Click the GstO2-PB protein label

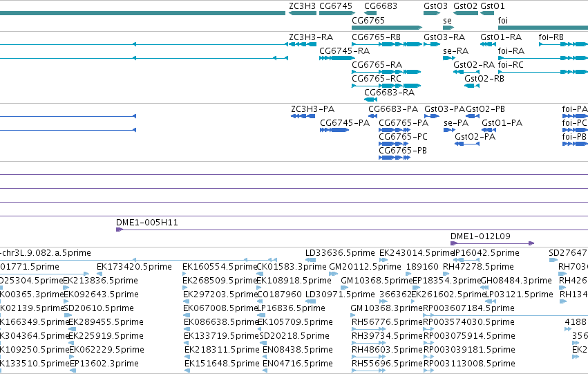485,109
